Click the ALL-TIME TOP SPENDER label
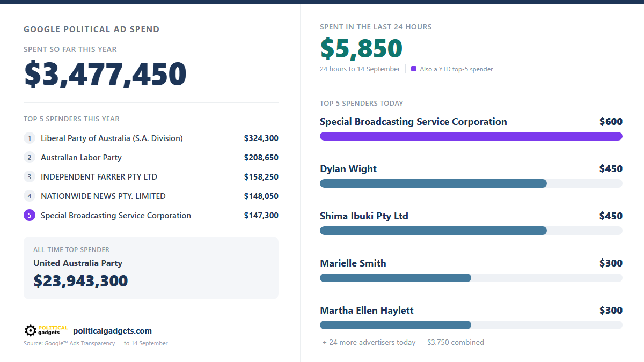Screen dimensions: 644x362 point(71,250)
